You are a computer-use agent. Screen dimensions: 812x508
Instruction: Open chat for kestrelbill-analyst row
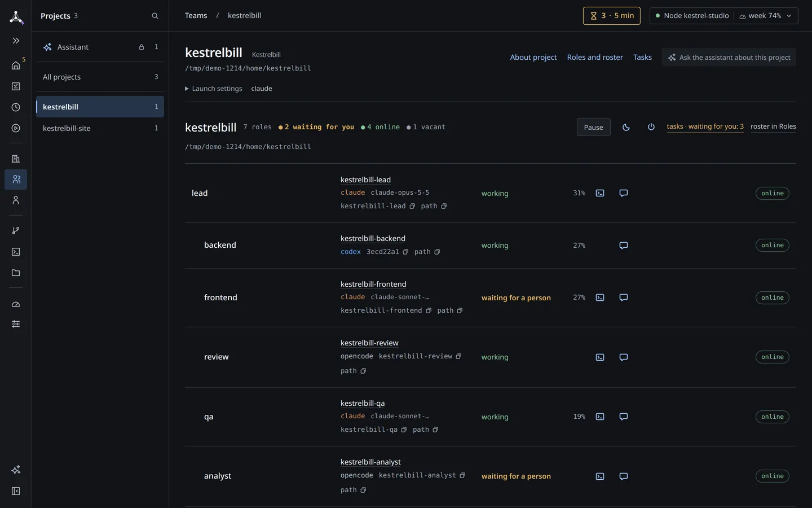[624, 476]
